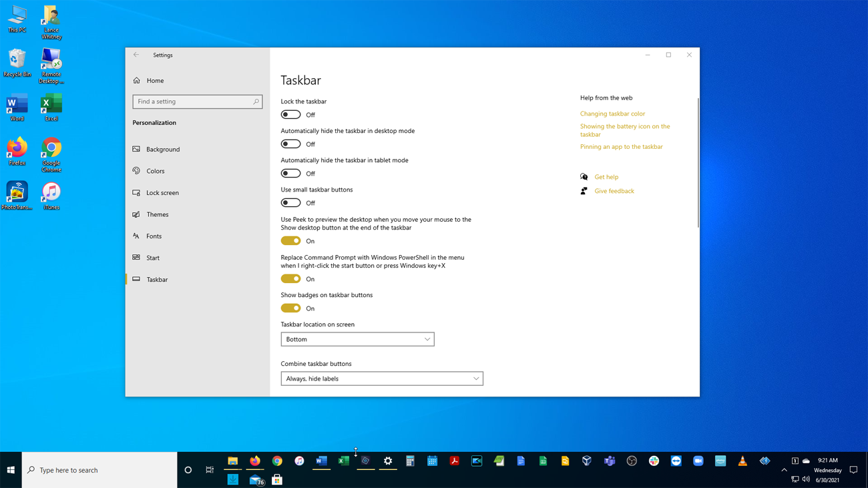The image size is (868, 488).
Task: Click the Settings page vertical scrollbar
Action: (x=698, y=163)
